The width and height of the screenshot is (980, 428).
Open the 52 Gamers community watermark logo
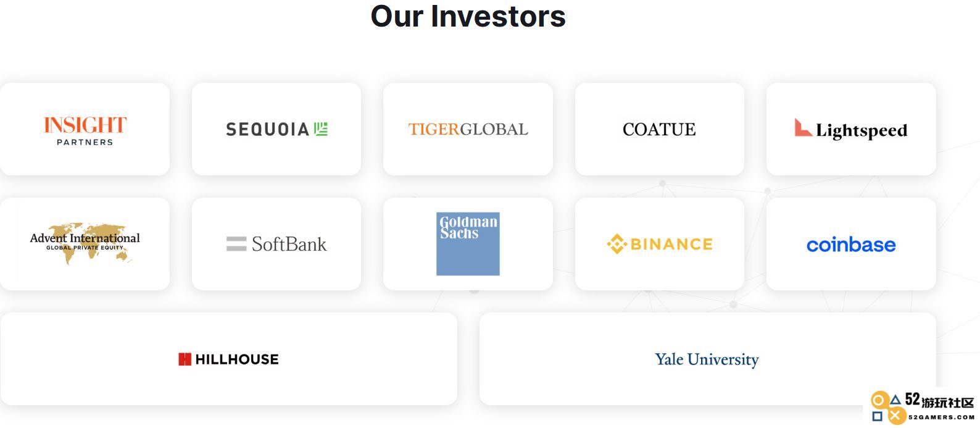(922, 407)
